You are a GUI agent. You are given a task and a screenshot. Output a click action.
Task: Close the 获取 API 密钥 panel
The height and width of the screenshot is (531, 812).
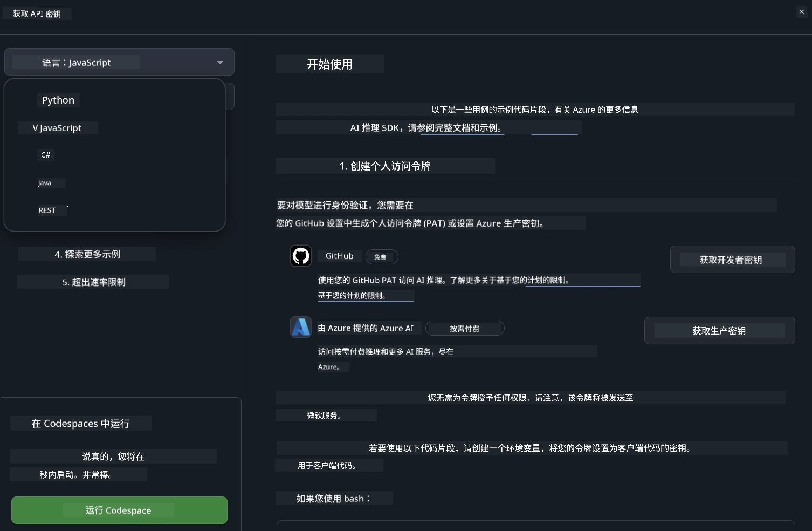point(801,12)
